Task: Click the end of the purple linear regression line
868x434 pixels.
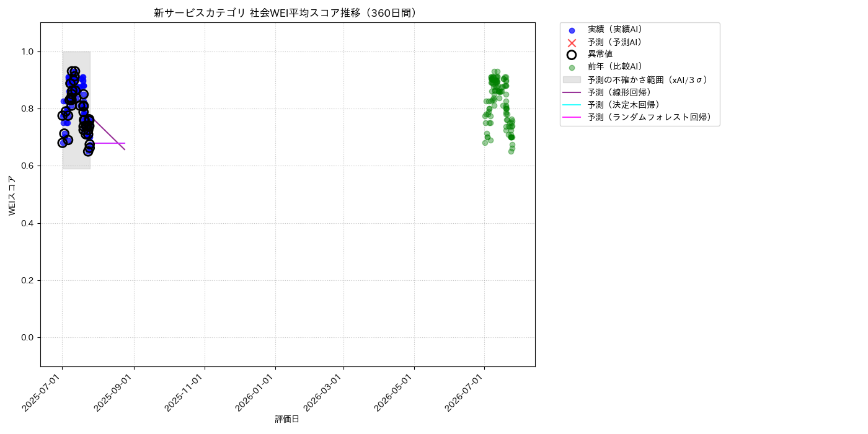Action: (125, 149)
